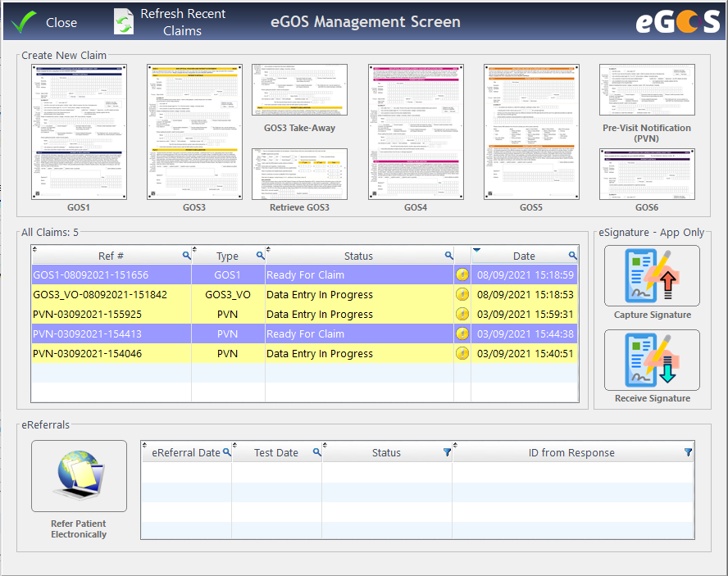Sort claims by Ref # column
This screenshot has height=576, width=728.
111,256
